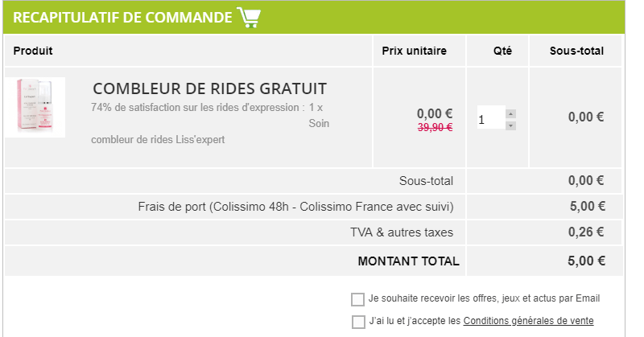Click the Sous-total column header
The image size is (644, 337).
(x=576, y=51)
